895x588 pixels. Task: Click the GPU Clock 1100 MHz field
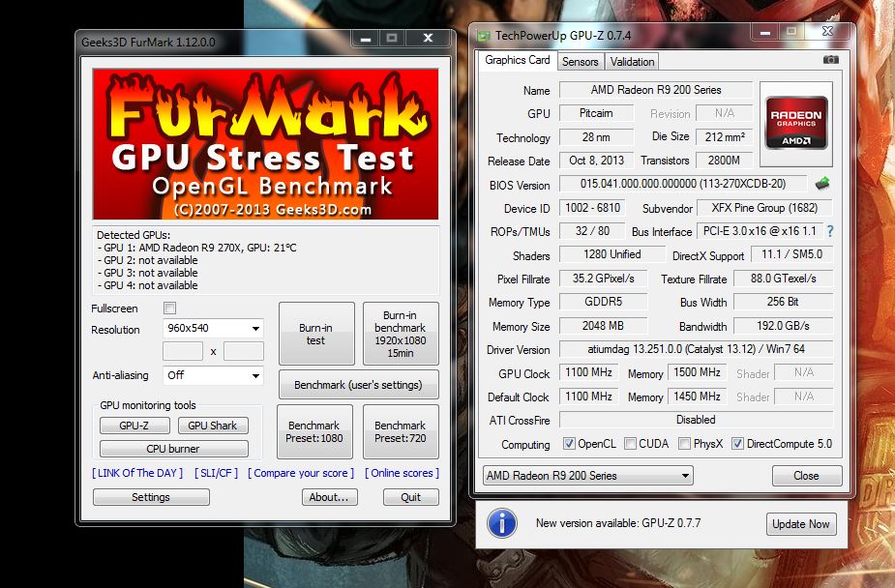pos(588,372)
